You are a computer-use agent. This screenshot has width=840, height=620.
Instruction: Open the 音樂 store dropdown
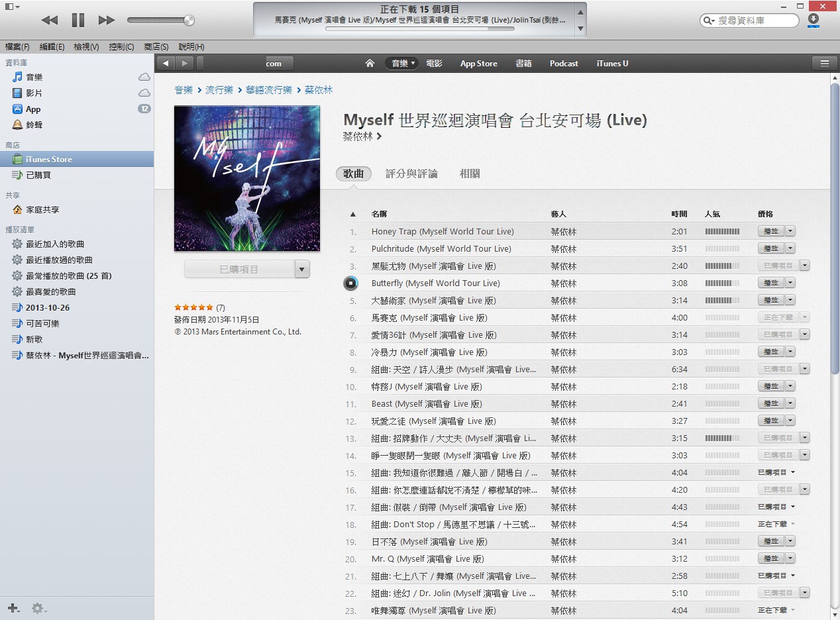[x=401, y=64]
